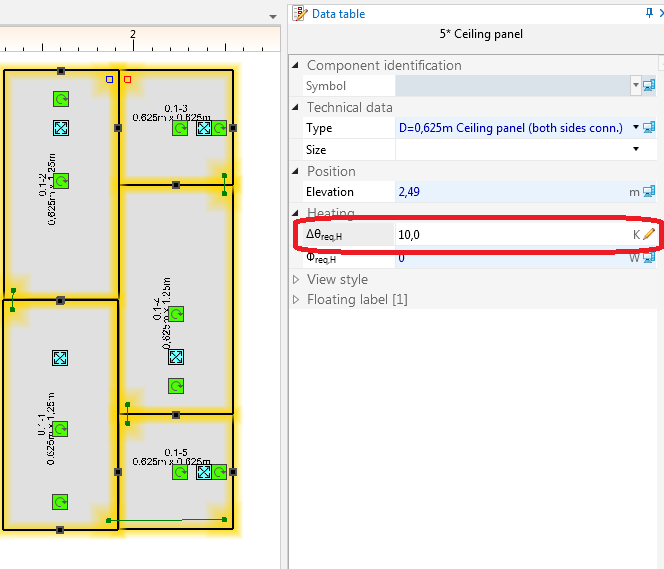Click the small blue square connection marker

click(x=110, y=78)
